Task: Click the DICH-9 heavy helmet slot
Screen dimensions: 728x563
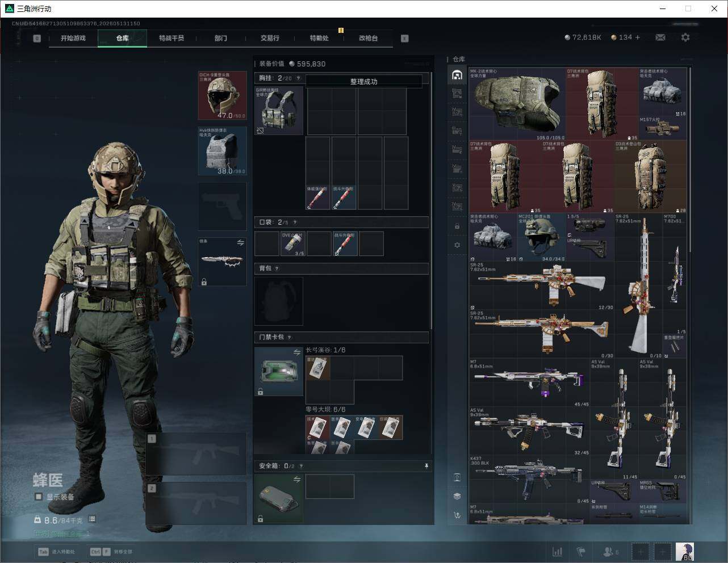Action: click(222, 95)
